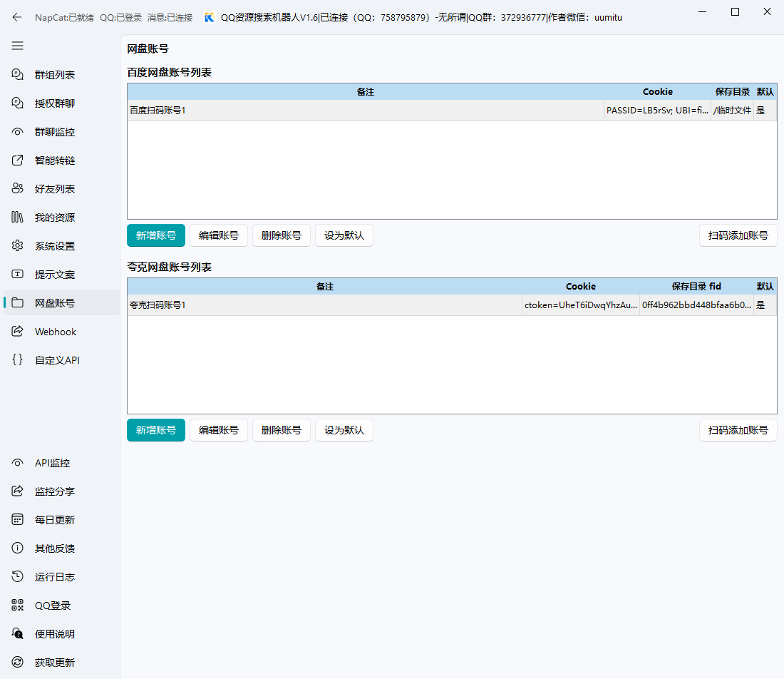This screenshot has width=784, height=679.
Task: Click 保存目录 fid column header
Action: [696, 286]
